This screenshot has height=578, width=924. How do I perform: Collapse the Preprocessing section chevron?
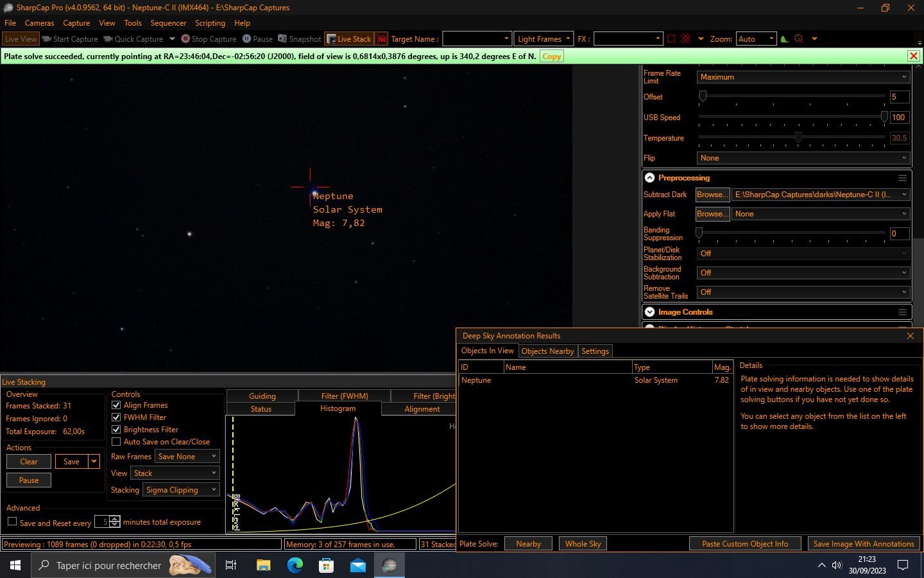(x=649, y=178)
